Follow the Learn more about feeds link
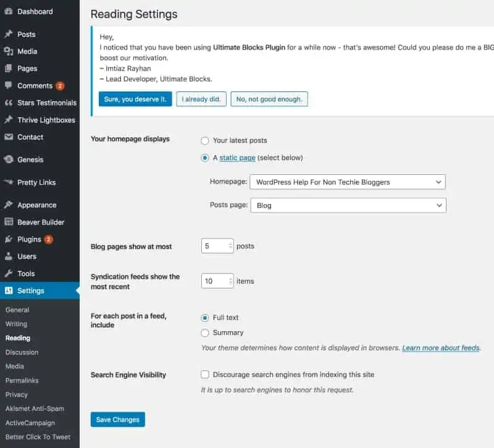 tap(442, 348)
